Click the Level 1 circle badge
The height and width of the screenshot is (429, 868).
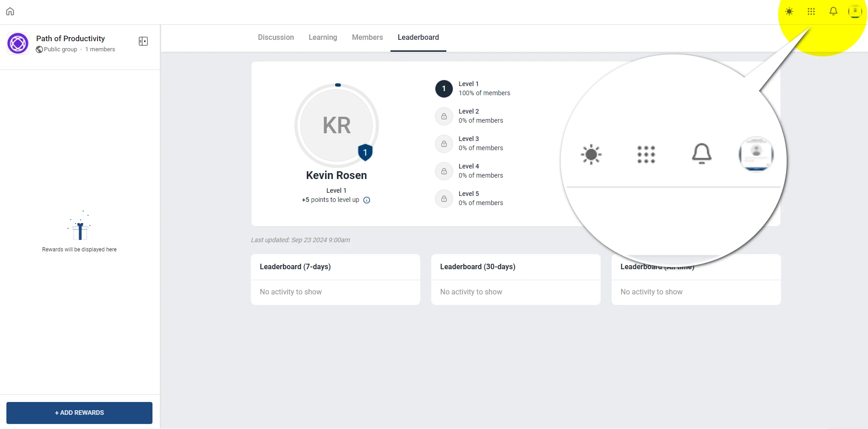click(x=444, y=89)
